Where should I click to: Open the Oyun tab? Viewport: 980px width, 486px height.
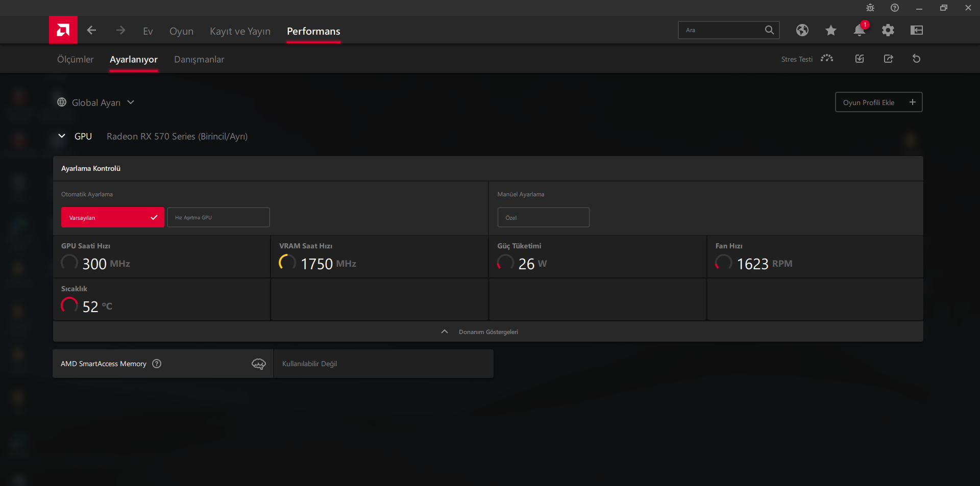[x=181, y=31]
